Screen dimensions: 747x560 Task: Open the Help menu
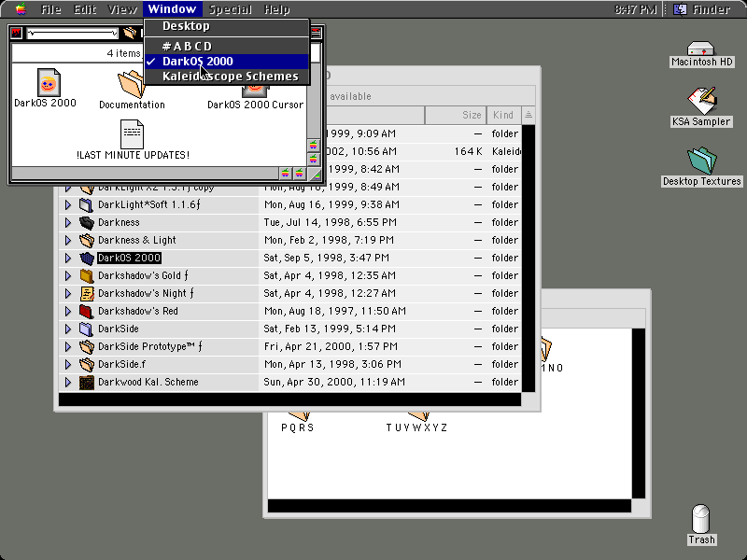[276, 9]
